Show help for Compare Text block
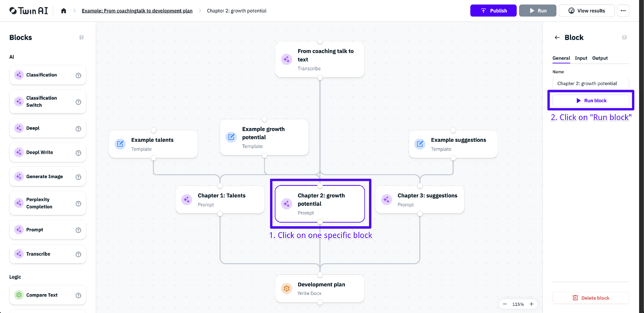Viewport: 644px width, 313px height. tap(78, 295)
